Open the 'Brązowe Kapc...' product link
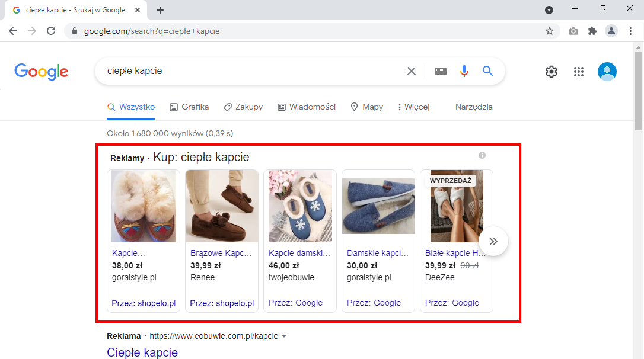The width and height of the screenshot is (644, 359). tap(221, 253)
